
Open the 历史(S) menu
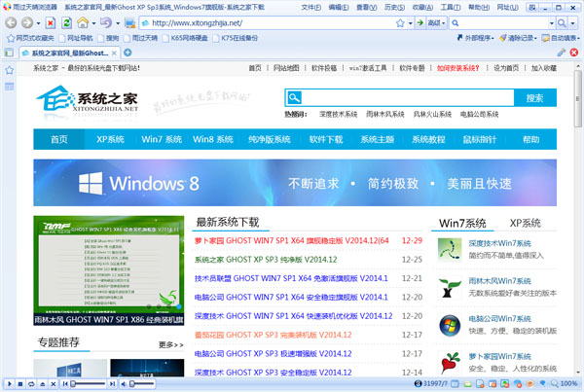[x=394, y=7]
